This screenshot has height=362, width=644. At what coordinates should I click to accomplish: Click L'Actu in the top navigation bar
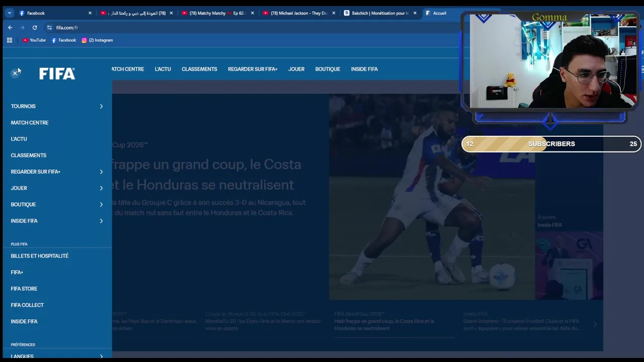[x=163, y=69]
